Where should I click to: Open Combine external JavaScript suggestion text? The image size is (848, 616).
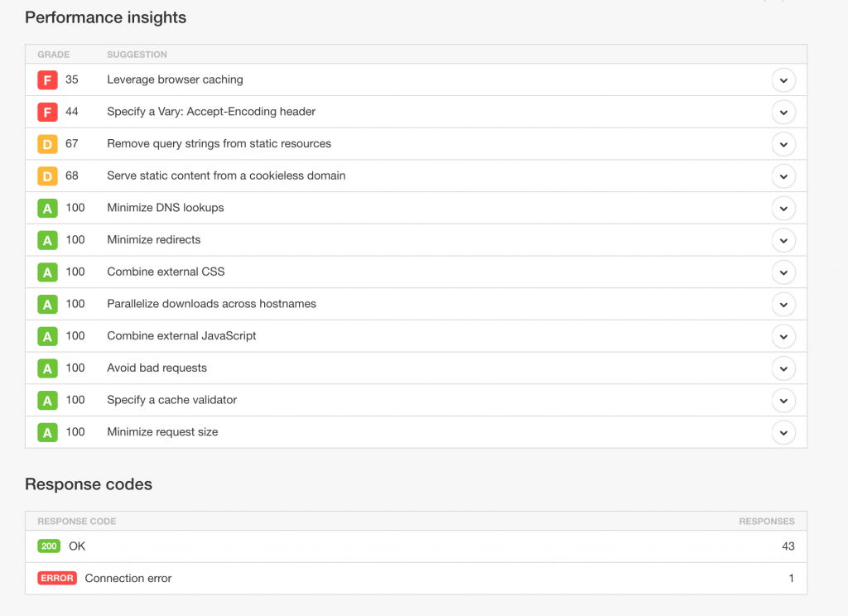(x=181, y=336)
